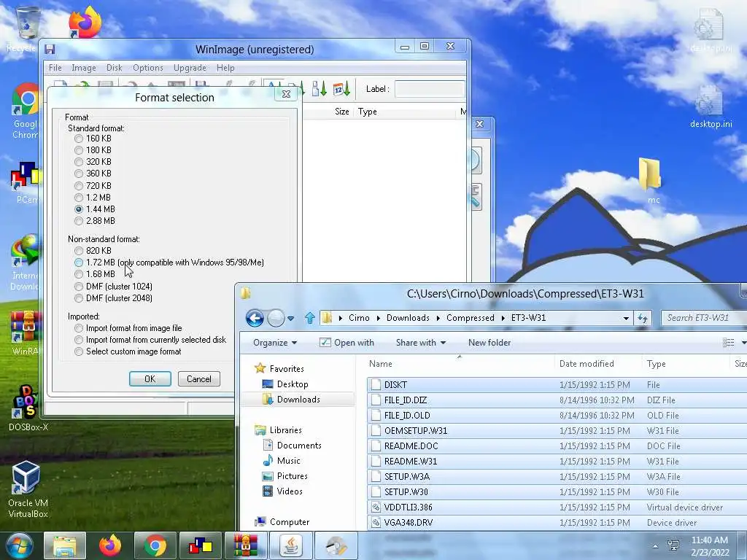Select the Downloads folder in Favorites
The height and width of the screenshot is (560, 747).
(x=298, y=400)
